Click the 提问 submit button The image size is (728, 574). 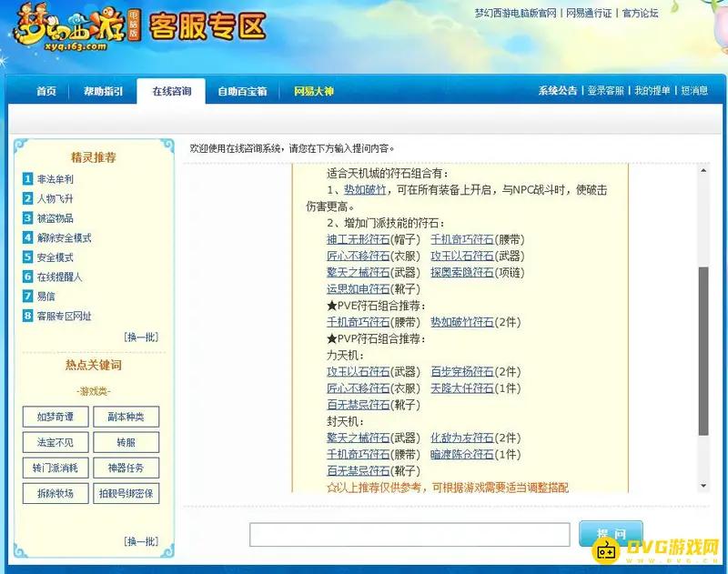(611, 534)
